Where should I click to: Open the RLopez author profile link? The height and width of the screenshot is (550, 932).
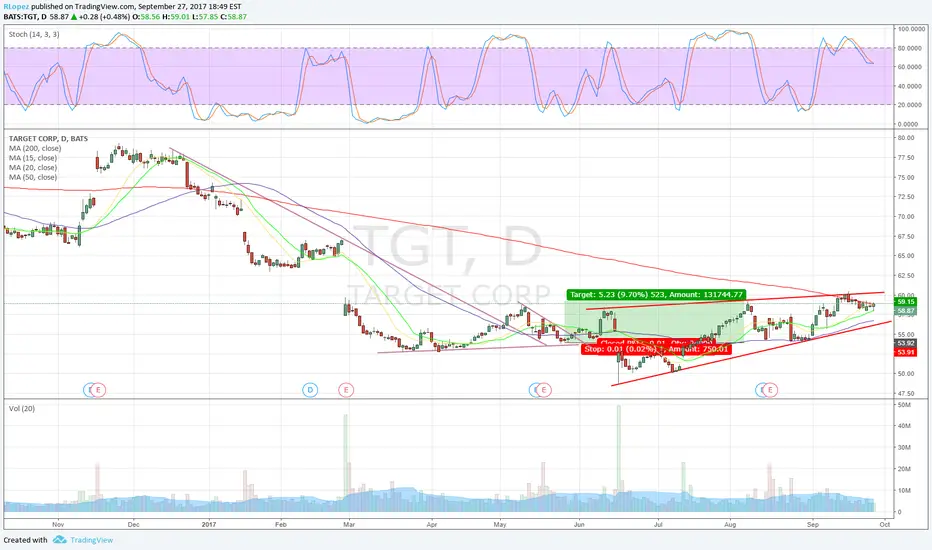[16, 7]
